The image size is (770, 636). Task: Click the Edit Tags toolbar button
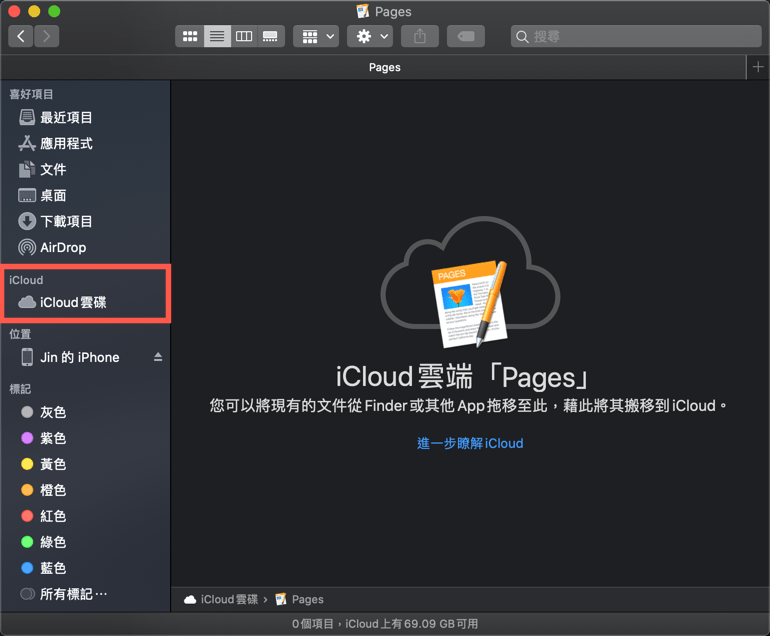coord(466,36)
